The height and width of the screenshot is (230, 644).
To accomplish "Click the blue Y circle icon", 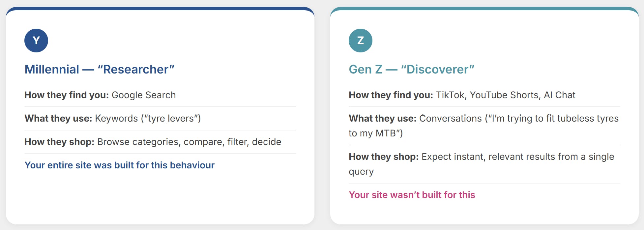I will click(36, 41).
